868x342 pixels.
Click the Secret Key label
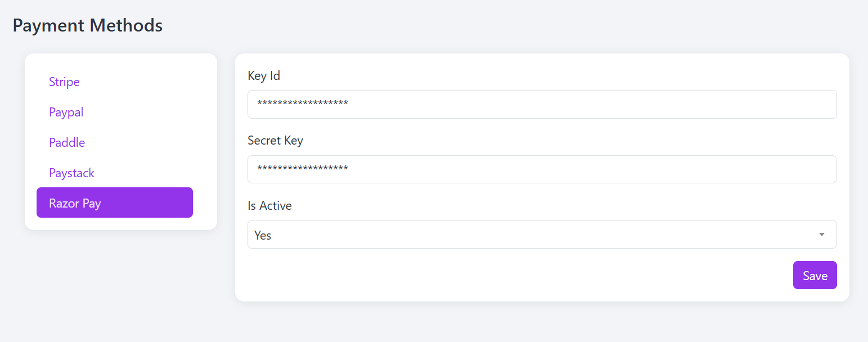pos(275,141)
